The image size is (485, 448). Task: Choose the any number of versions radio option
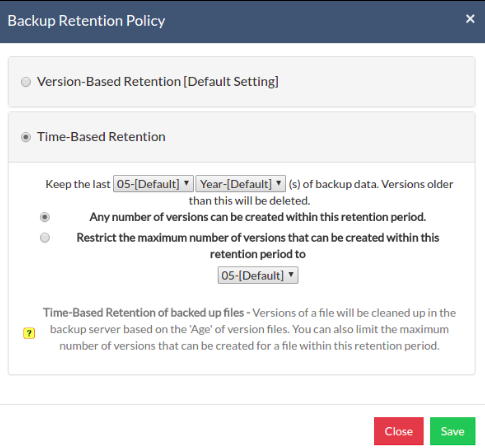click(x=45, y=217)
